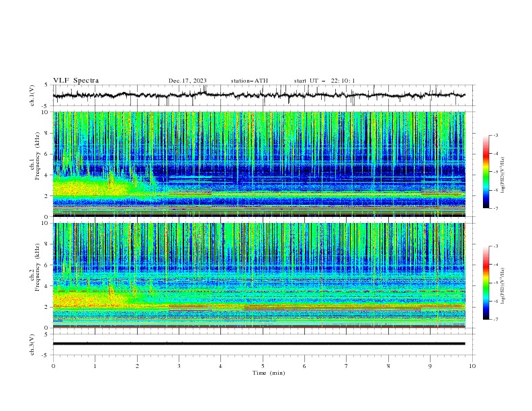Click the ch.2 'Frequency (kHz)' axis label
Image resolution: width=532 pixels, height=411 pixels.
(x=37, y=267)
